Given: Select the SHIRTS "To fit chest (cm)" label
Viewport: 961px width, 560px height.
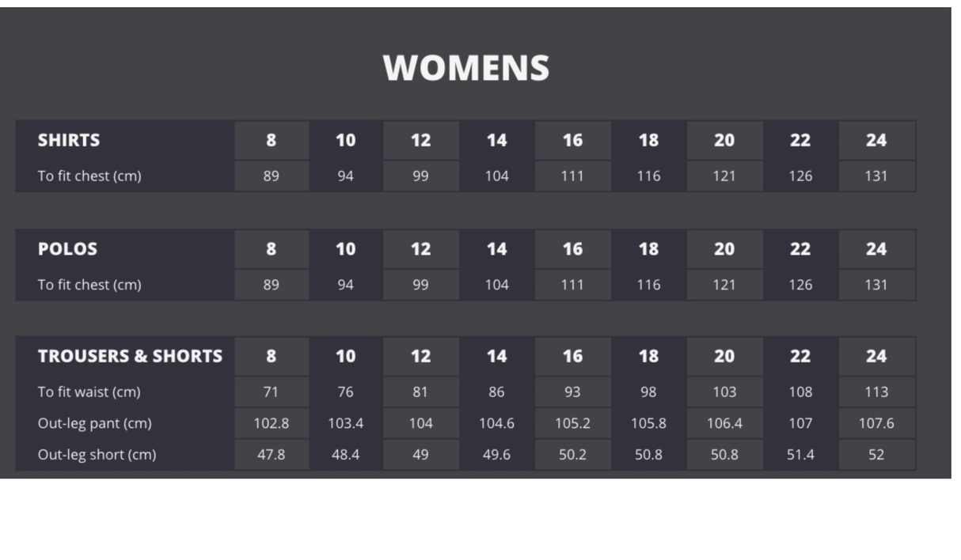Looking at the screenshot, I should [x=89, y=176].
